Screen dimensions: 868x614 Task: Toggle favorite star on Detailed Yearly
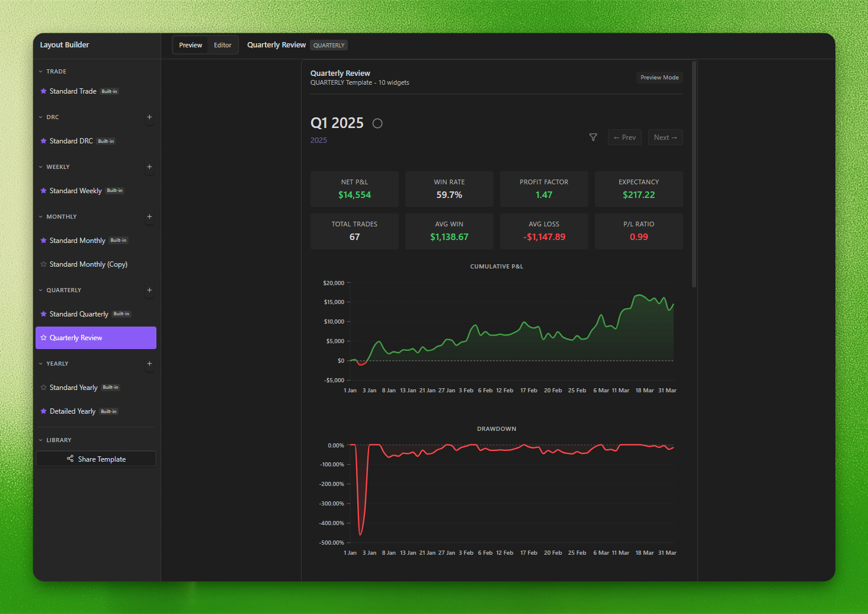pos(43,411)
